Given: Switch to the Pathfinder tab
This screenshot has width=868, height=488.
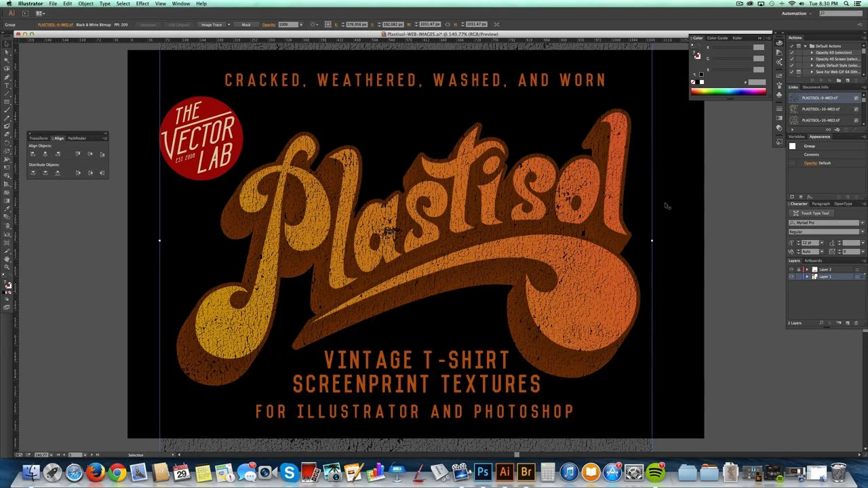Looking at the screenshot, I should (x=77, y=138).
